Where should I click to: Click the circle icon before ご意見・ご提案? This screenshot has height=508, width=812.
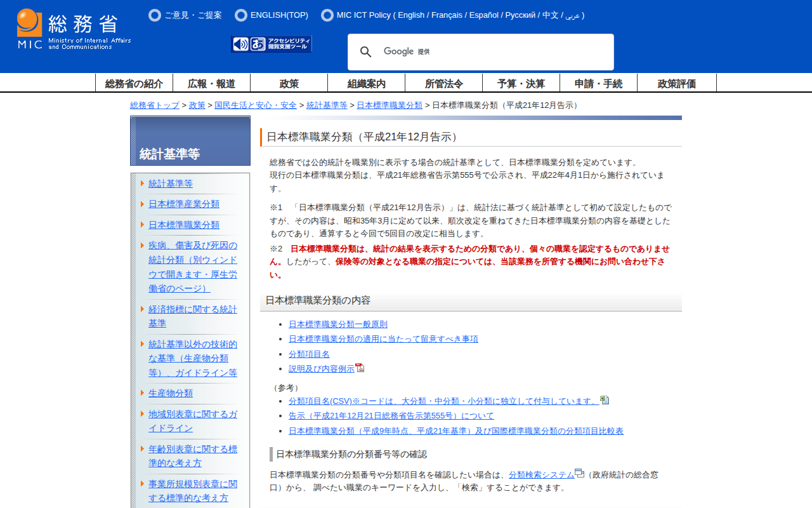click(155, 15)
